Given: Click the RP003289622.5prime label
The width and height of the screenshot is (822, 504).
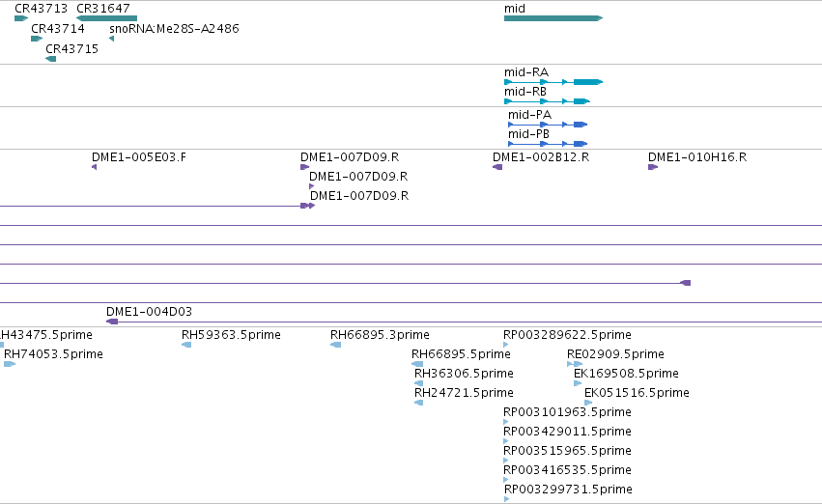Looking at the screenshot, I should point(567,335).
